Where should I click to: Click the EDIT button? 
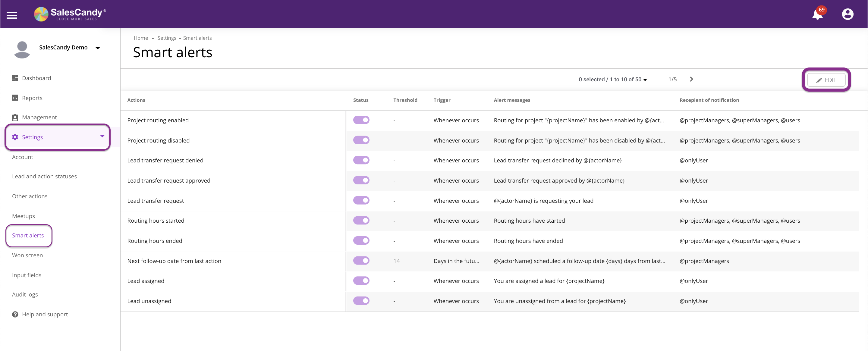click(x=826, y=80)
